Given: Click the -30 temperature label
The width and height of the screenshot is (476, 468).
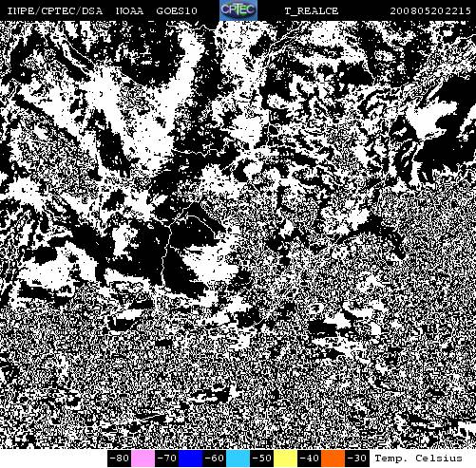Looking at the screenshot, I should click(356, 459).
